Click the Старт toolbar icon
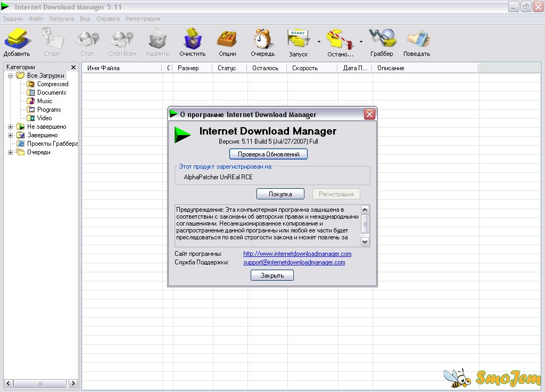The height and width of the screenshot is (392, 545). (x=52, y=38)
